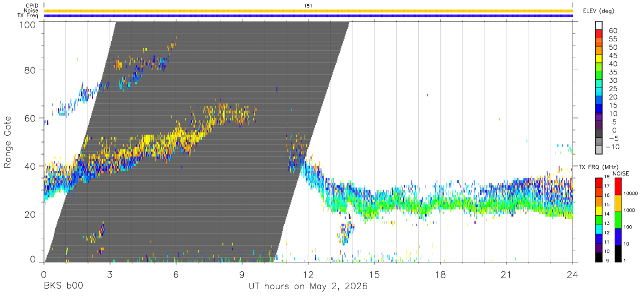644x297 pixels.
Task: Click the 60 tick on Range Gate axis
Action: [x=31, y=118]
